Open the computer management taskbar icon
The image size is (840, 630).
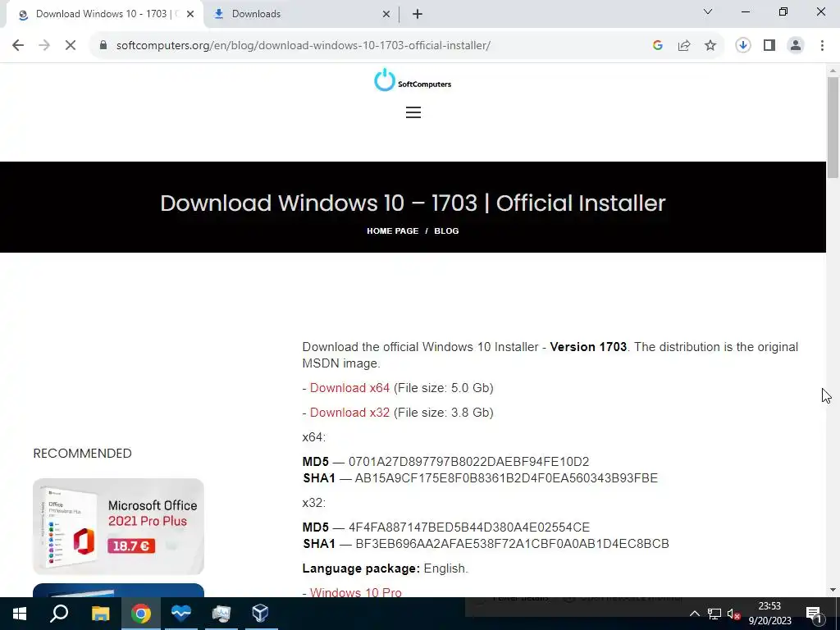(221, 614)
